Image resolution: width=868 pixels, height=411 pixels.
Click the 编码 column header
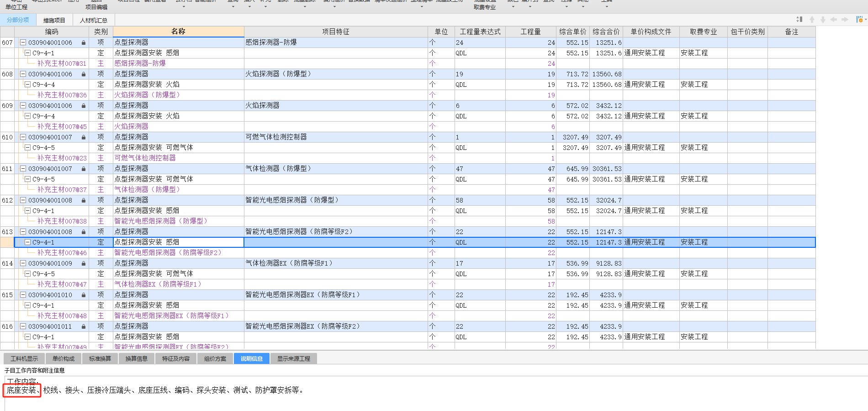[52, 32]
